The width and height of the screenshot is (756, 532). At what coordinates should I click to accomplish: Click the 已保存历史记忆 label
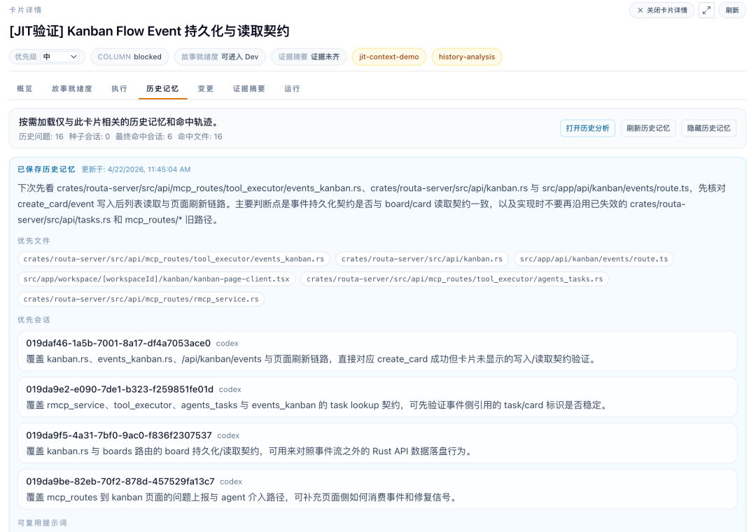coord(46,169)
